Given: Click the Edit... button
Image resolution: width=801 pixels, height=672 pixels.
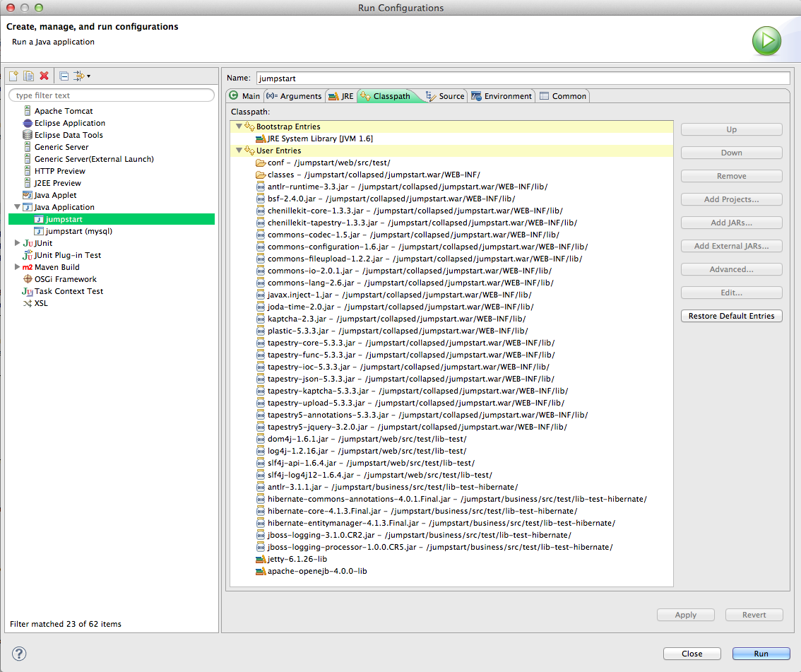Looking at the screenshot, I should pos(732,293).
